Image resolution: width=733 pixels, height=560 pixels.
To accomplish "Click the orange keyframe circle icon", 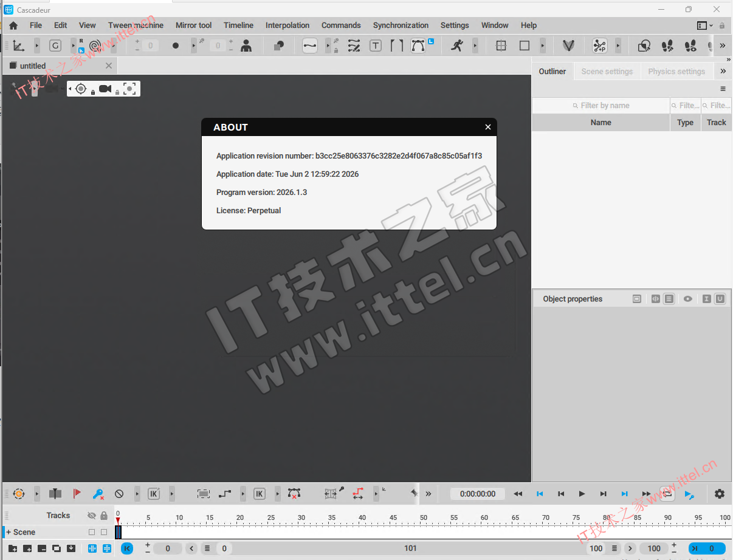I will [19, 494].
